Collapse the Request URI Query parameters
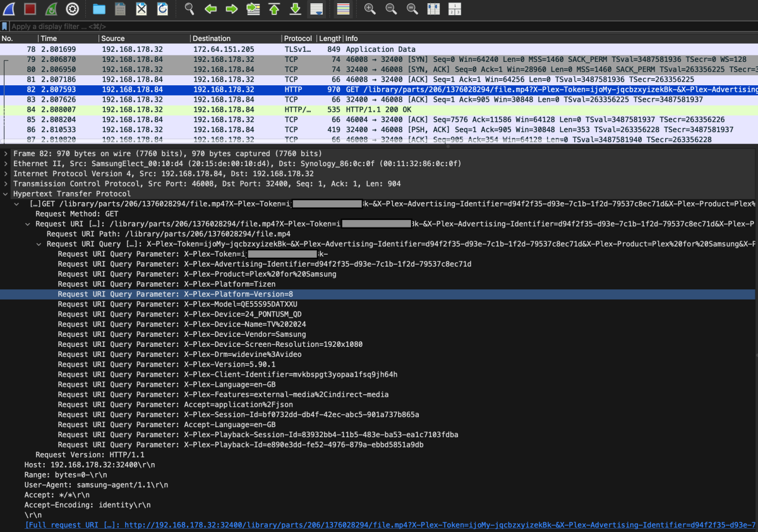Image resolution: width=758 pixels, height=532 pixels. pyautogui.click(x=39, y=244)
